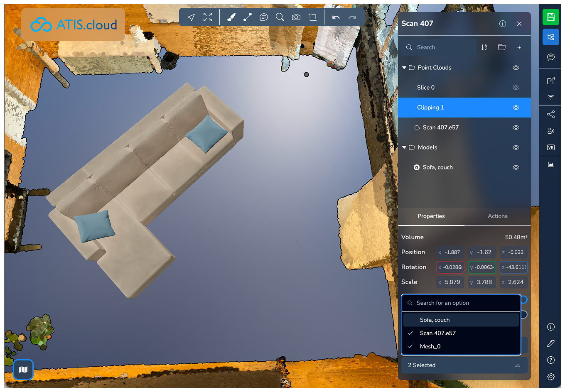Viewport: 565px width, 392px height.
Task: Select the crop clipping tool
Action: pos(313,17)
